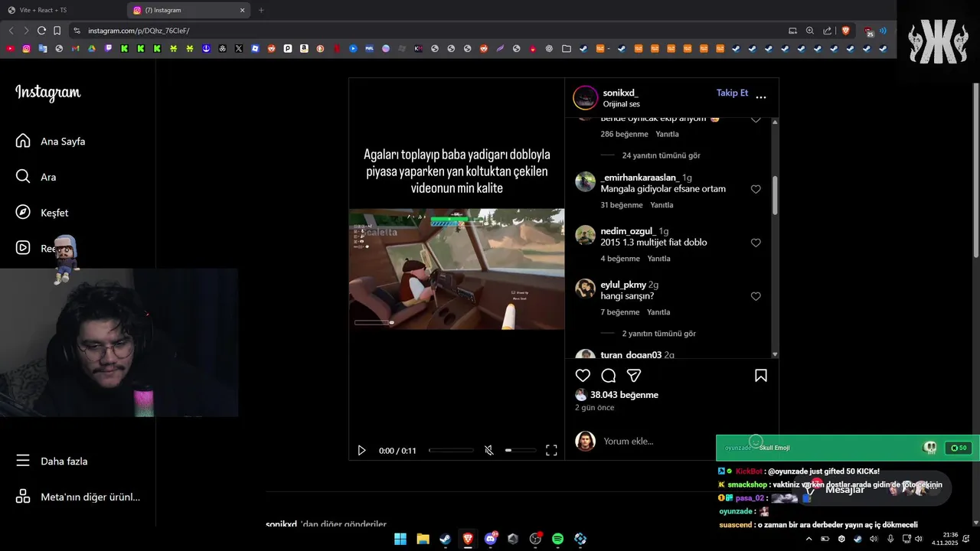The width and height of the screenshot is (980, 551).
Task: Share the post with the paper-plane icon
Action: pos(634,376)
